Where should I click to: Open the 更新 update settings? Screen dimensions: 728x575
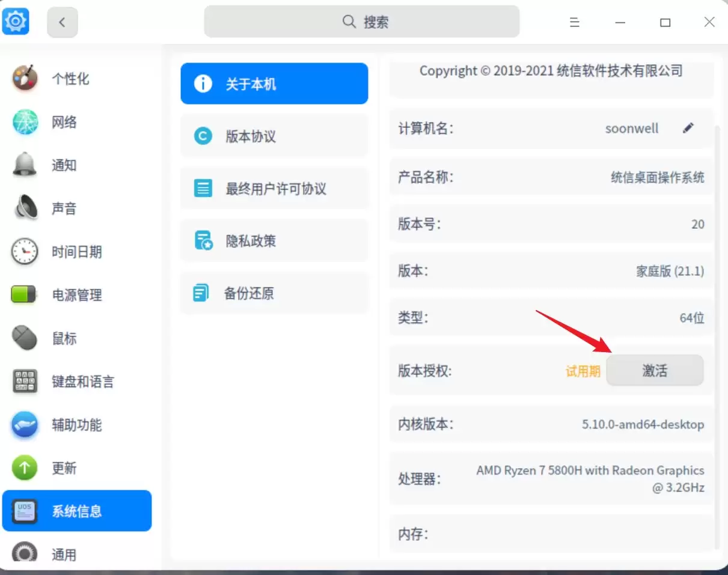coord(64,468)
